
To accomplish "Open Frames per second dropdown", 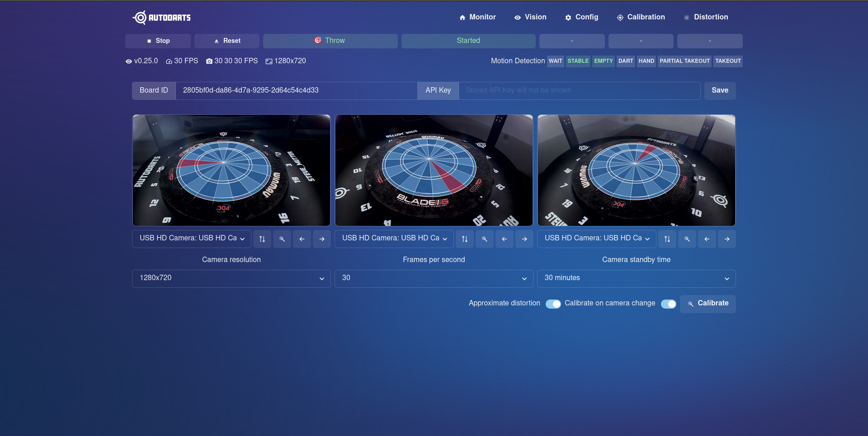I will tap(434, 278).
